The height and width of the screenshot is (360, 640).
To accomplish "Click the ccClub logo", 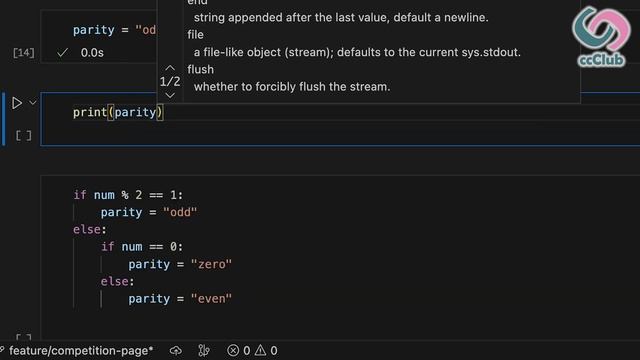I will 601,37.
